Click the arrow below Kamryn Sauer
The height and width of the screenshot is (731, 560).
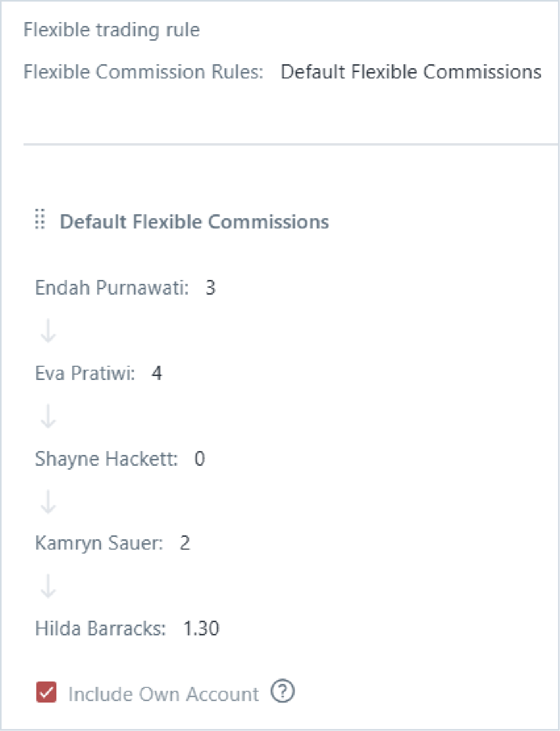click(48, 586)
